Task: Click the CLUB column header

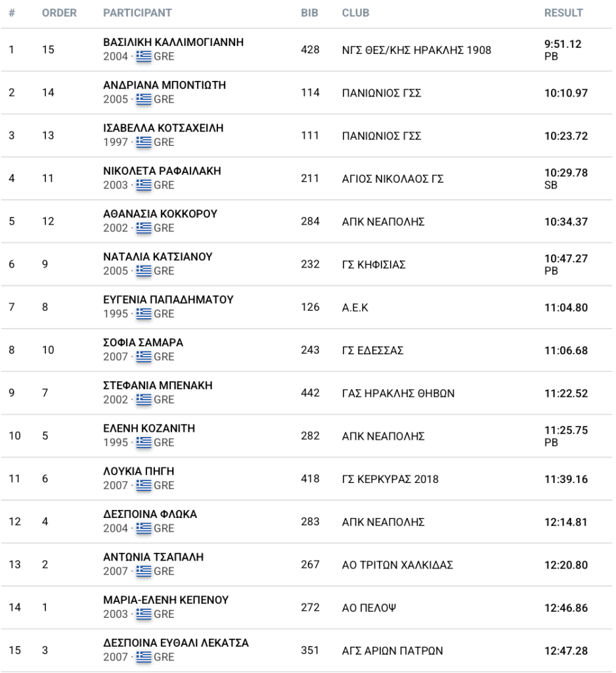Action: coord(355,13)
